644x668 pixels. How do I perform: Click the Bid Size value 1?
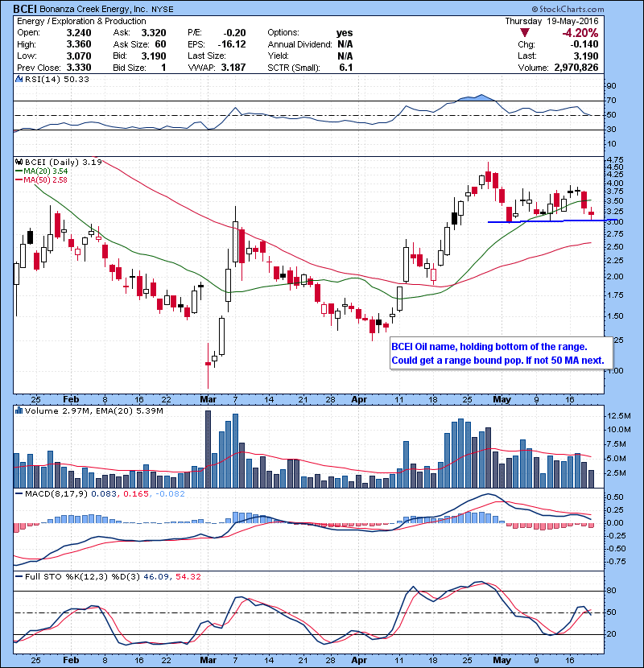(x=163, y=68)
